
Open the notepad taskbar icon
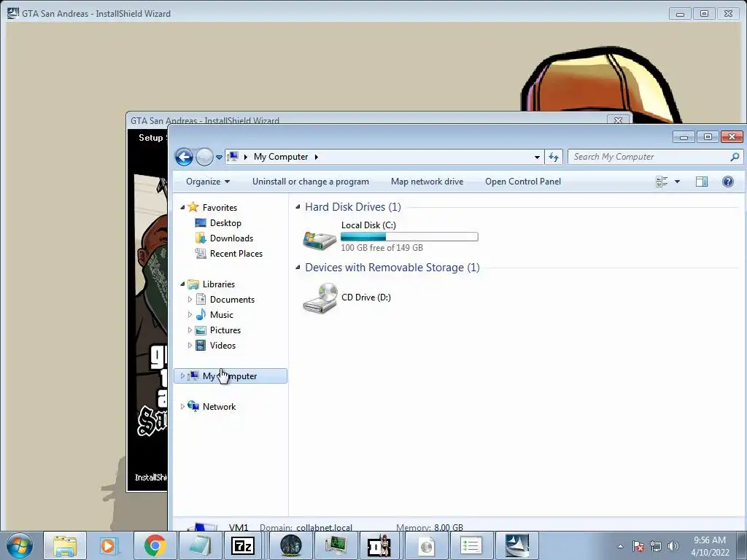(200, 545)
